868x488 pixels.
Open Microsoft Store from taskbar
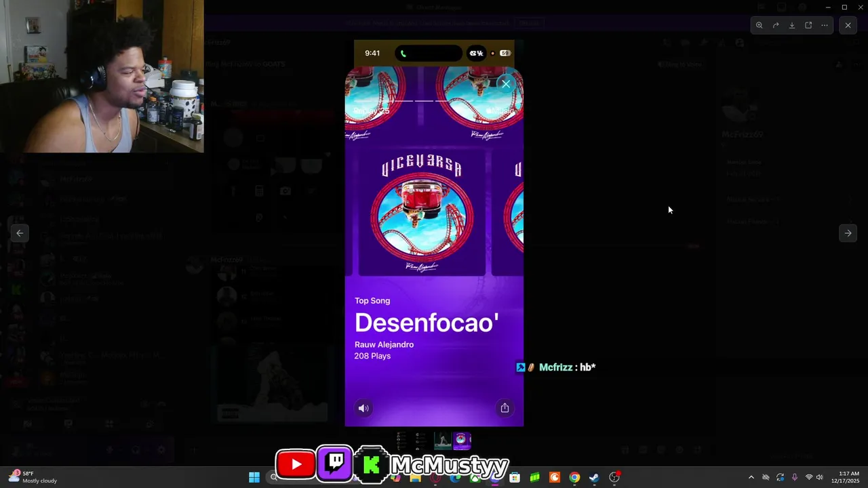coord(515,477)
